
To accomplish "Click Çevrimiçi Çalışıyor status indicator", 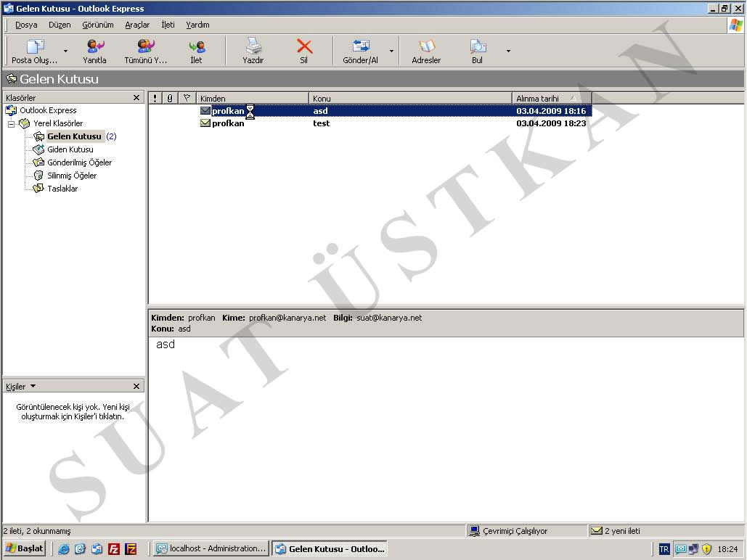I will 508,531.
